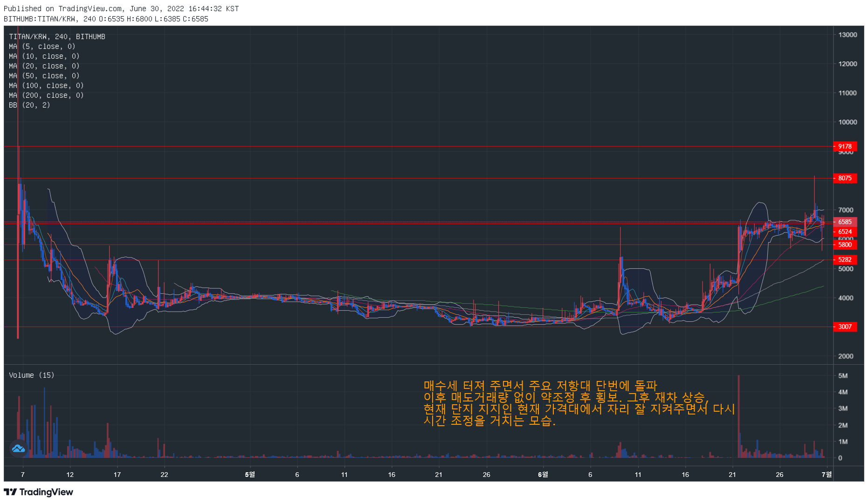Click the BITHUMB exchange label in legend
868x503 pixels.
91,36
